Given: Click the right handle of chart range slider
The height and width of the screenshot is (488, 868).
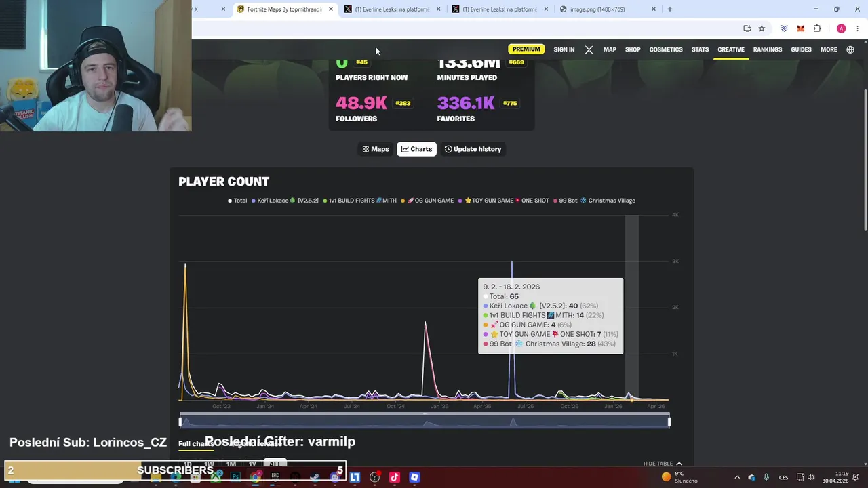Looking at the screenshot, I should 669,422.
